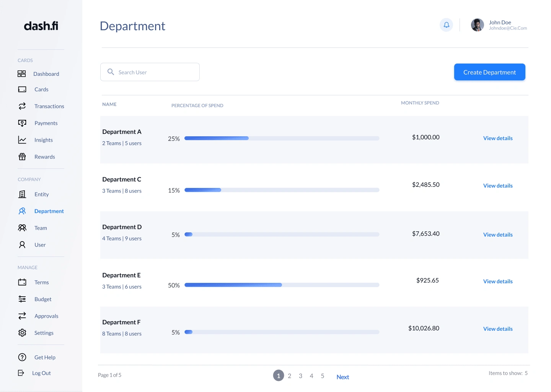The width and height of the screenshot is (551, 392).
Task: Click the Team group icon
Action: point(22,228)
